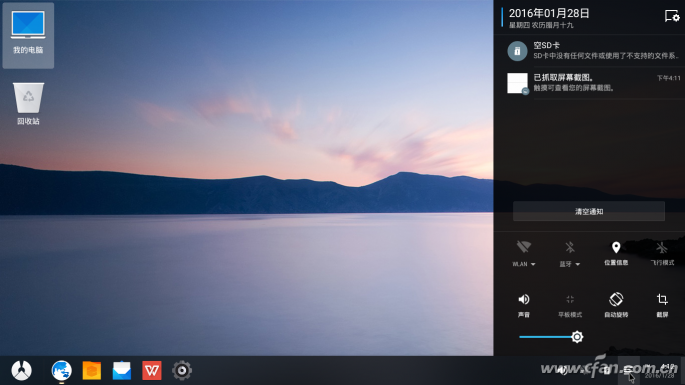Adjust the brightness slider handle
The height and width of the screenshot is (385, 685).
[x=577, y=337]
